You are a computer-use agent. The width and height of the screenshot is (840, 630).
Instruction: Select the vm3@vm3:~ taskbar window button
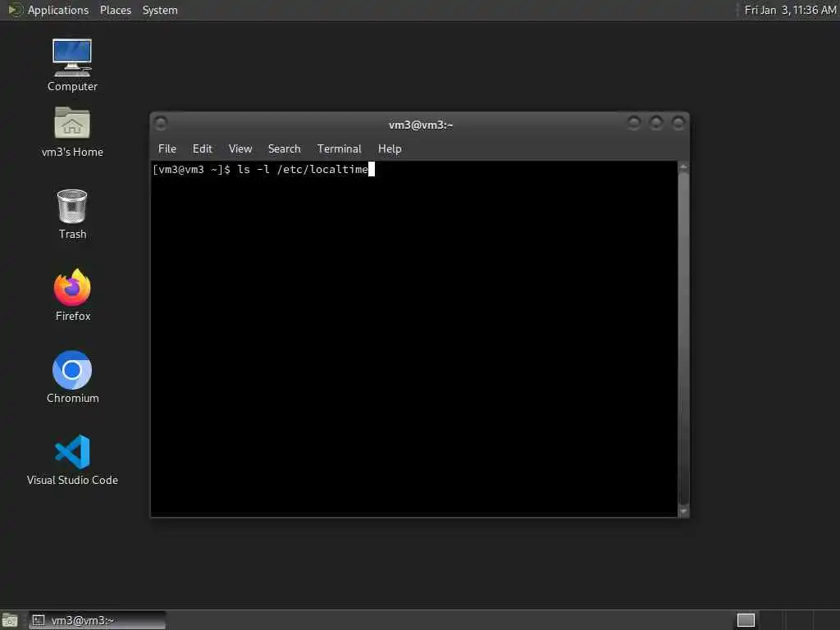98,620
